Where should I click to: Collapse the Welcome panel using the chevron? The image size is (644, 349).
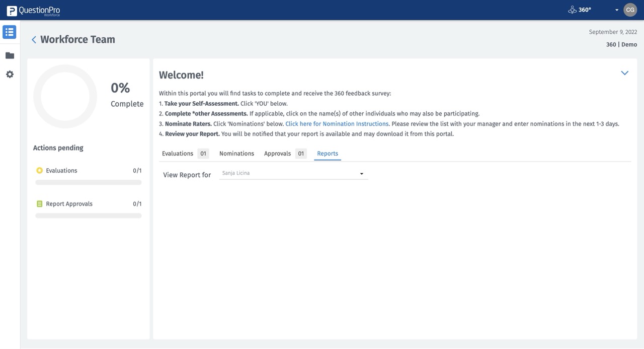click(x=624, y=73)
